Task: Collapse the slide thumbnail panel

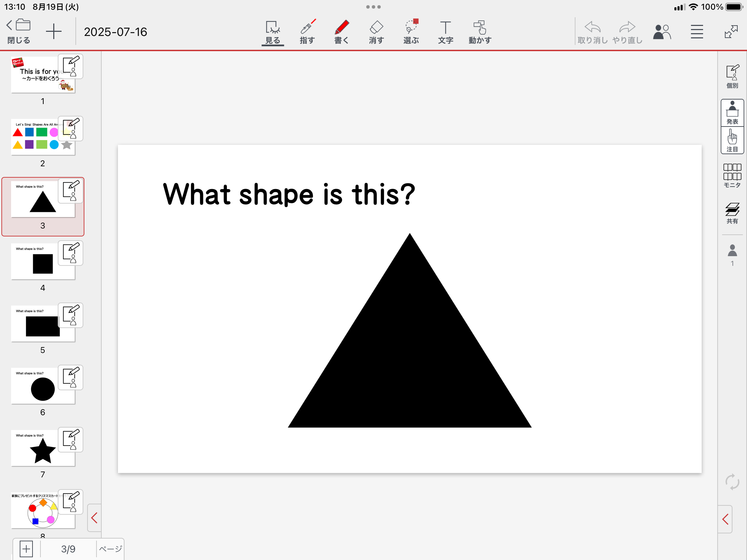Action: 94,517
